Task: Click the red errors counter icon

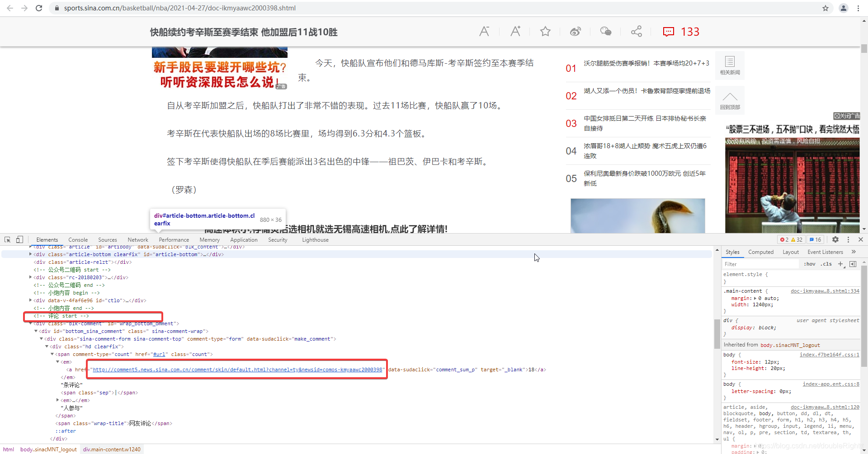Action: (x=783, y=239)
